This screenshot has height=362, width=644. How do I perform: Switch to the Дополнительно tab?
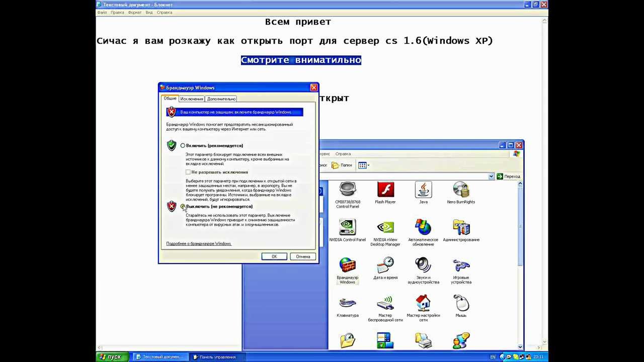coord(221,99)
